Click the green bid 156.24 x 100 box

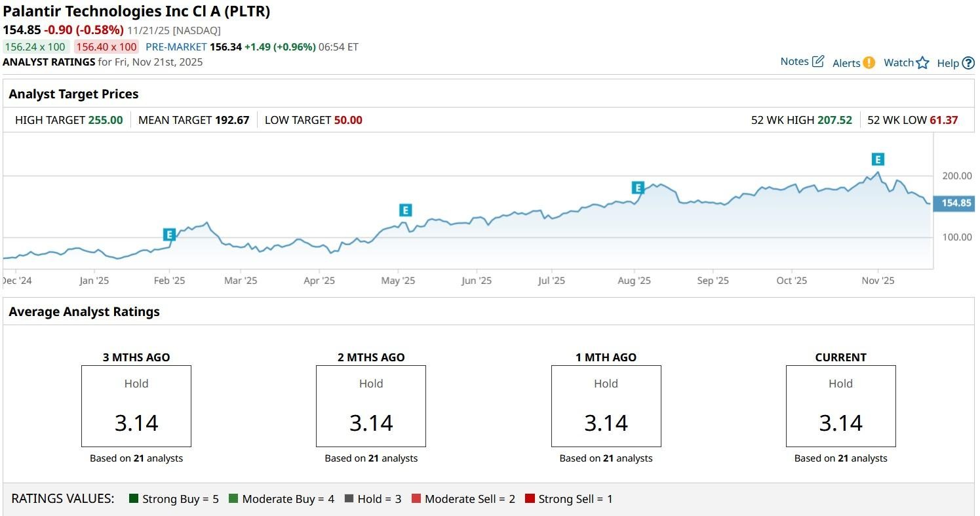click(35, 47)
